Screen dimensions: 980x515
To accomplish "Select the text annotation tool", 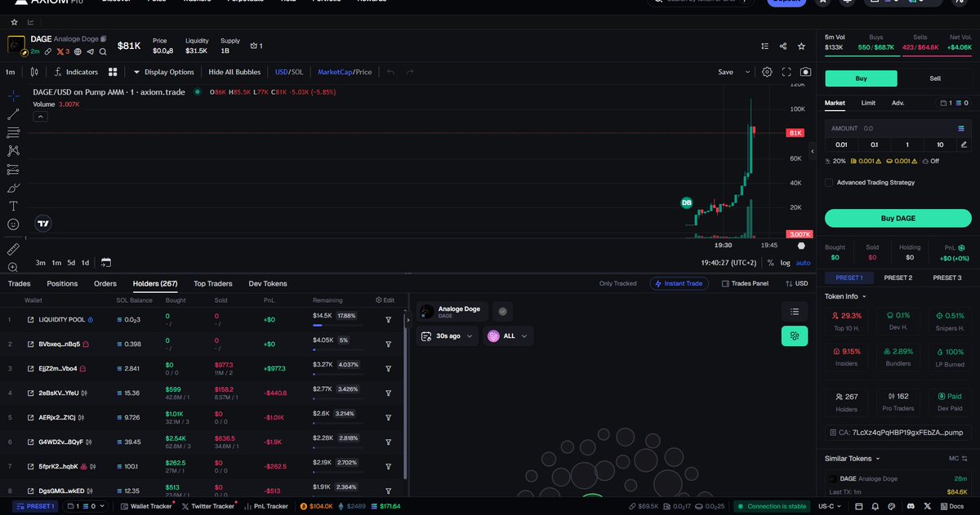I will (13, 206).
